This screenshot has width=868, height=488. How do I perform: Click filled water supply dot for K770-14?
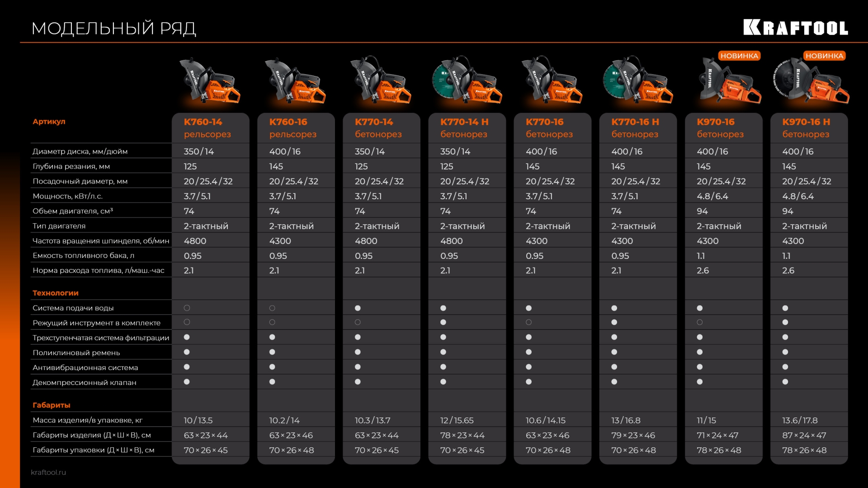click(x=358, y=308)
